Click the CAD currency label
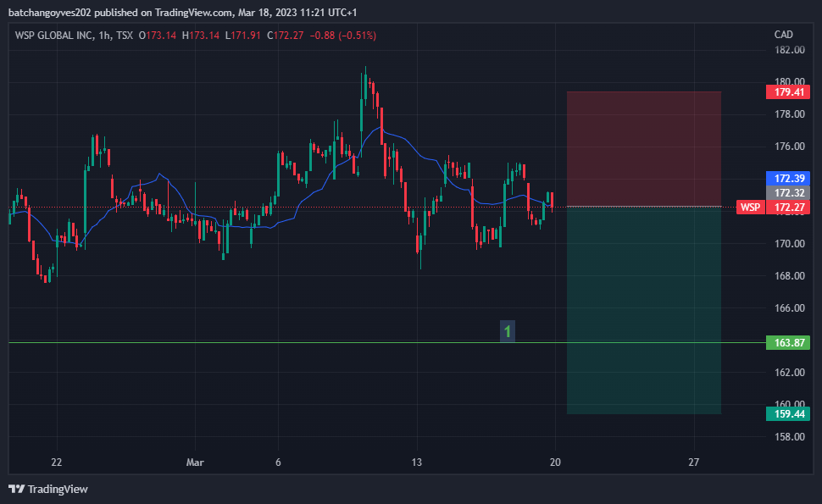Viewport: 822px width, 504px height. 783,35
